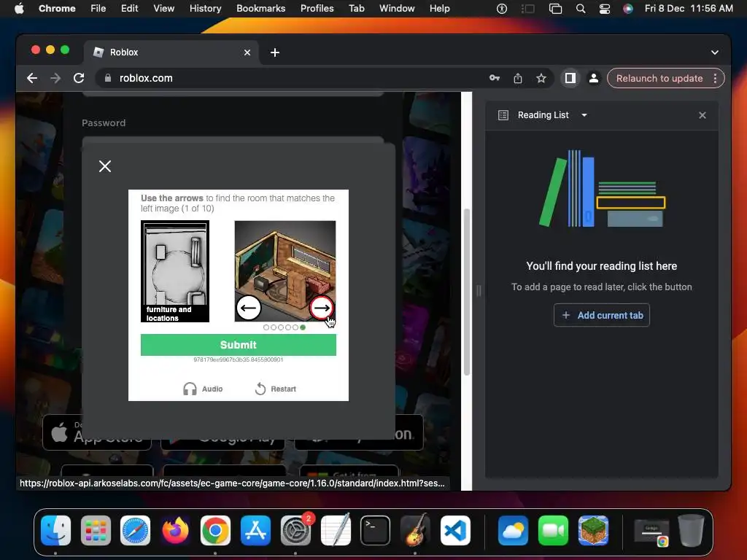Click the page vertical scrollbar

click(x=467, y=292)
